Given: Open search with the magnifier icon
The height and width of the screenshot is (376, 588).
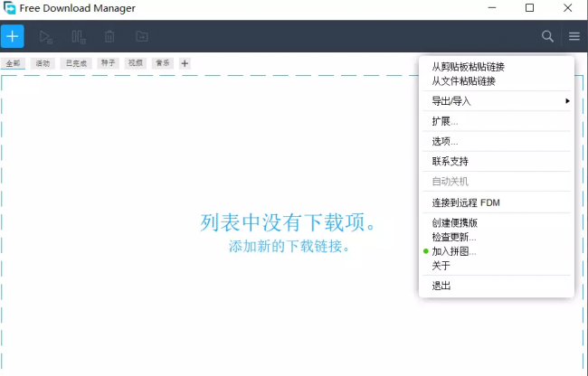Looking at the screenshot, I should click(547, 36).
